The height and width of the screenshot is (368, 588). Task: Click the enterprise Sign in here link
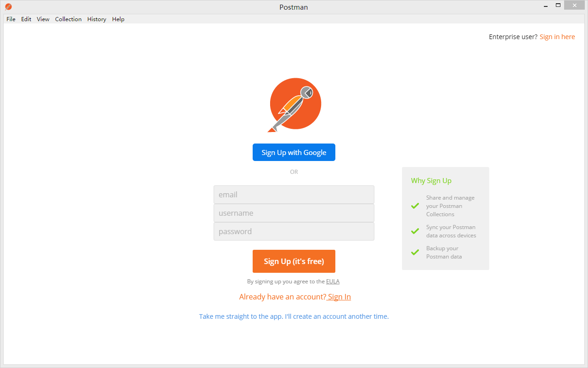[x=557, y=37]
